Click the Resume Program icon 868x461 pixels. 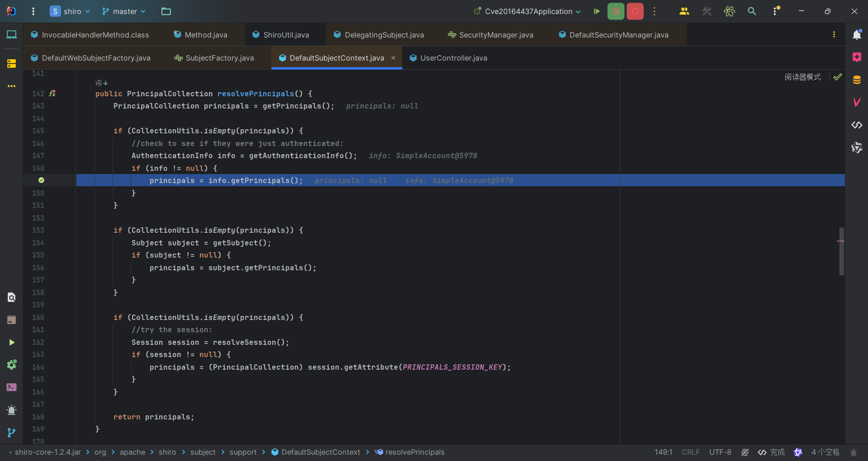(597, 11)
